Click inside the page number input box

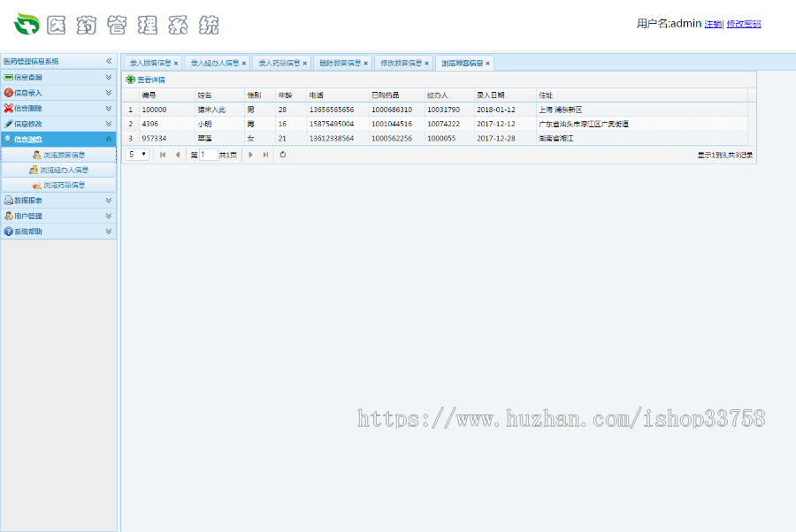coord(206,154)
